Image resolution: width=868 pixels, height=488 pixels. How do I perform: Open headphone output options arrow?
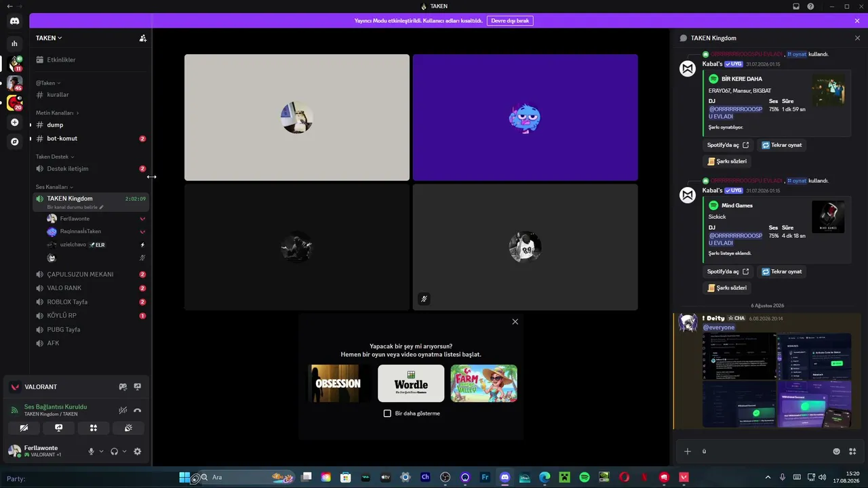tap(124, 451)
